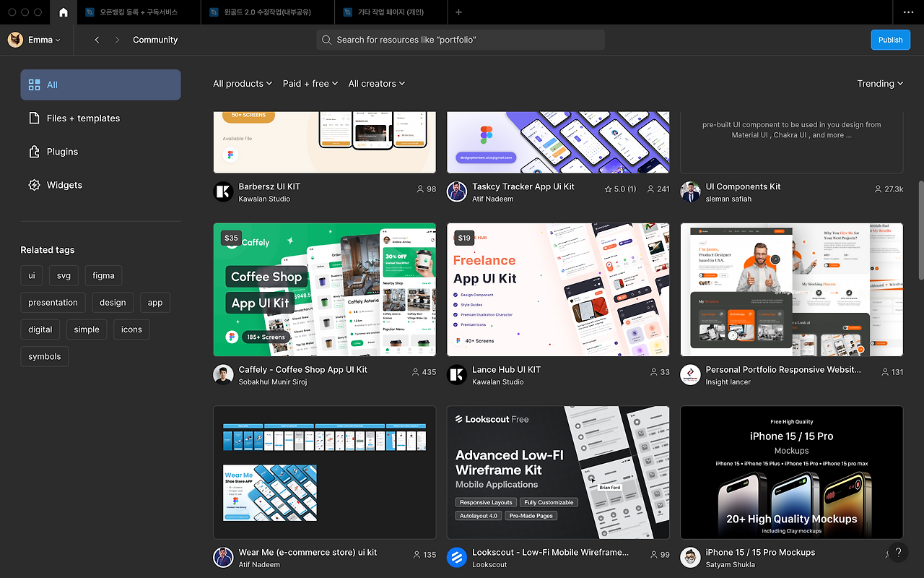Switch to the 기타 작업 페이지 (개인) tab
Screen dimensions: 924x578
390,12
